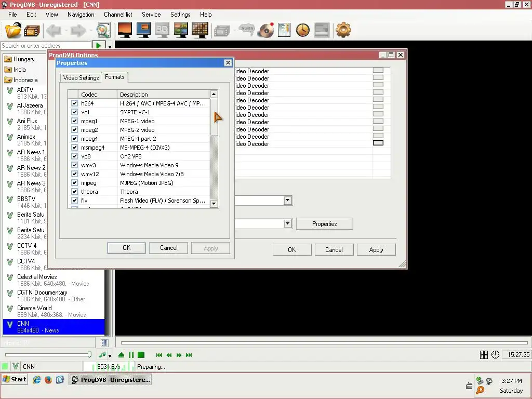Open the equalizer icon near clock
This screenshot has height=399, width=532.
pos(484,354)
